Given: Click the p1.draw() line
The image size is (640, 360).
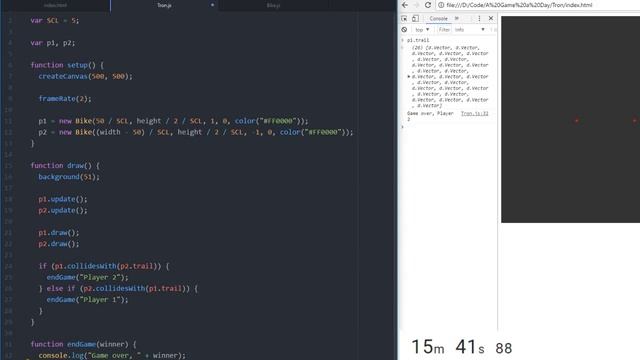Looking at the screenshot, I should (x=59, y=232).
